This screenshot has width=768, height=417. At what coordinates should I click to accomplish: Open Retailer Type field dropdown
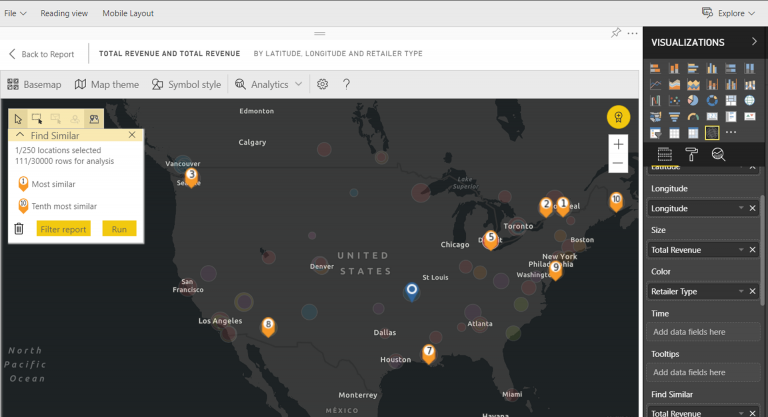tap(741, 292)
